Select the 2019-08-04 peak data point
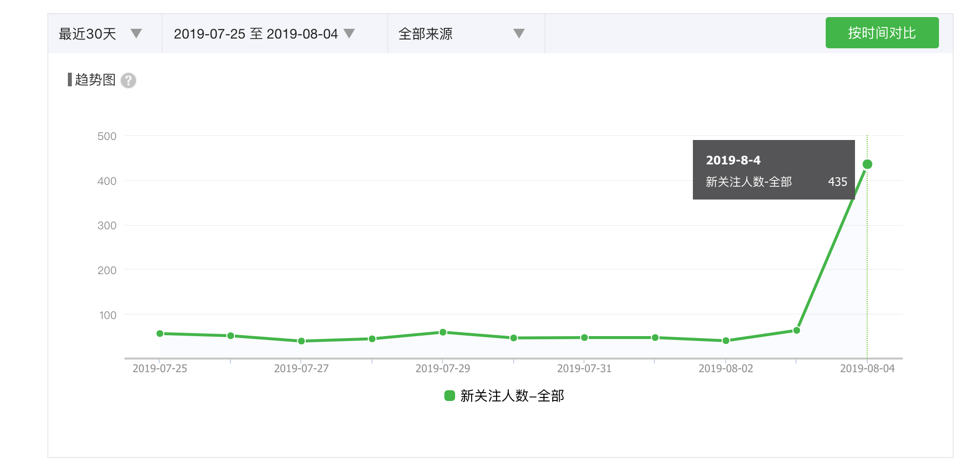 867,164
